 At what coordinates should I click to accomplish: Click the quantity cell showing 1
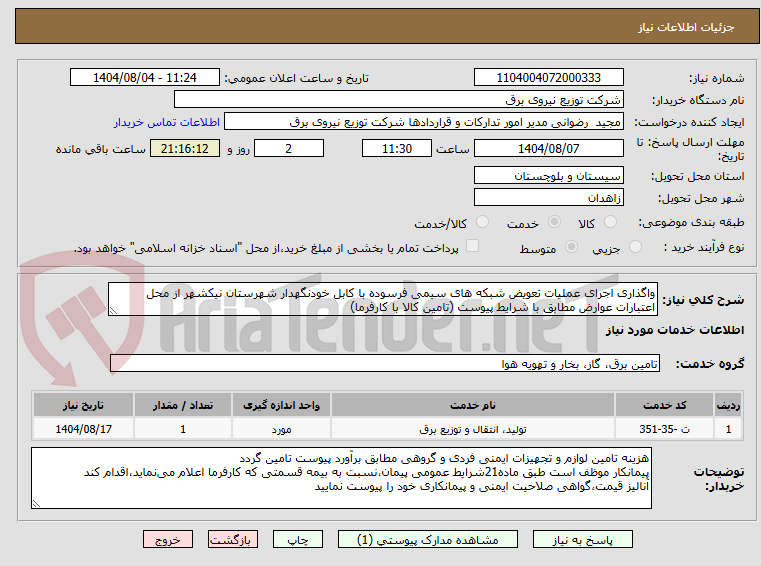[x=183, y=429]
